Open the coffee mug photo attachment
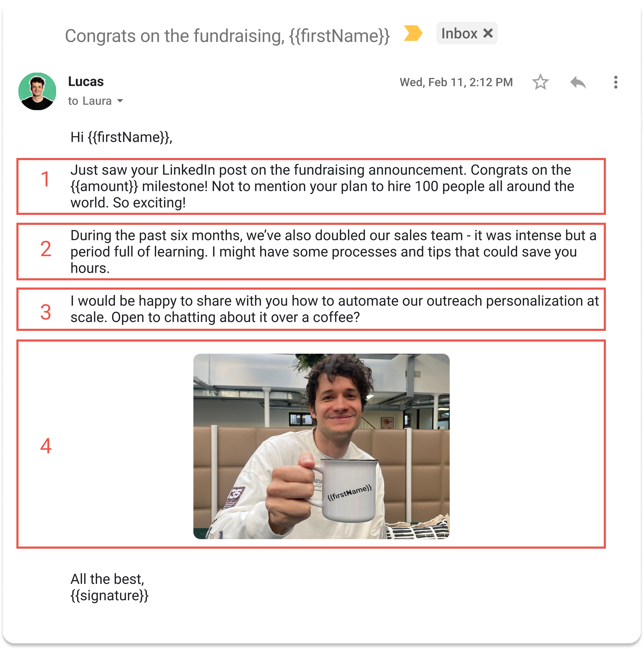The image size is (644, 649). point(321,446)
